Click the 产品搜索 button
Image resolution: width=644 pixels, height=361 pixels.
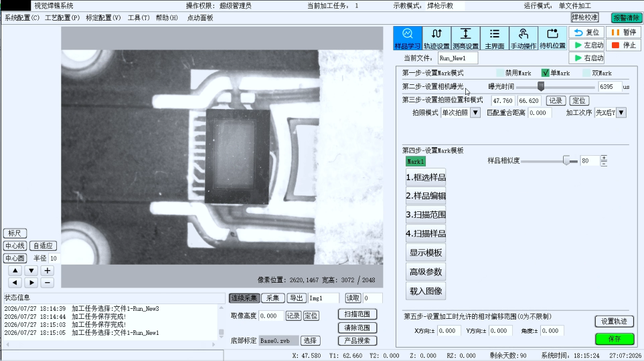point(357,340)
